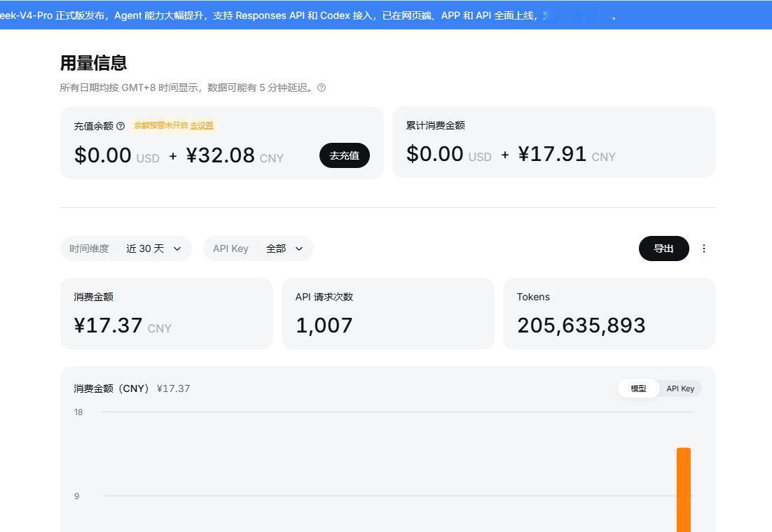The image size is (772, 532).
Task: Open the API Key 全部 filter dropdown
Action: [x=259, y=248]
